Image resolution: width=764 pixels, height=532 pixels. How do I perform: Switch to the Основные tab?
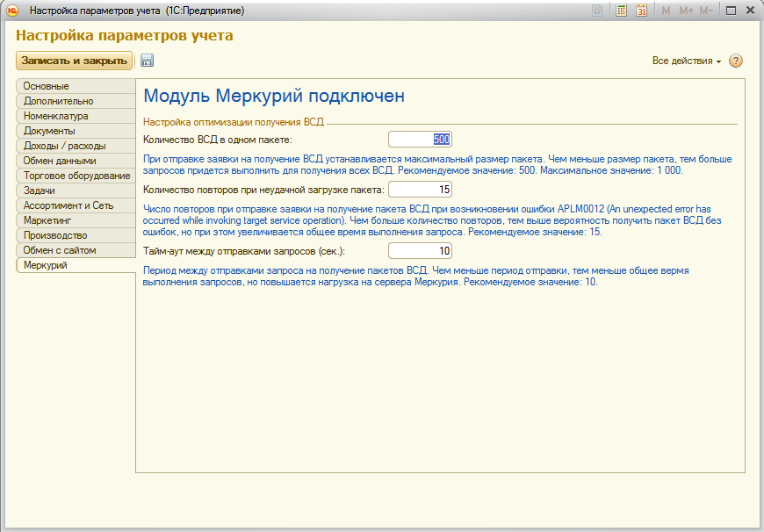pyautogui.click(x=76, y=86)
